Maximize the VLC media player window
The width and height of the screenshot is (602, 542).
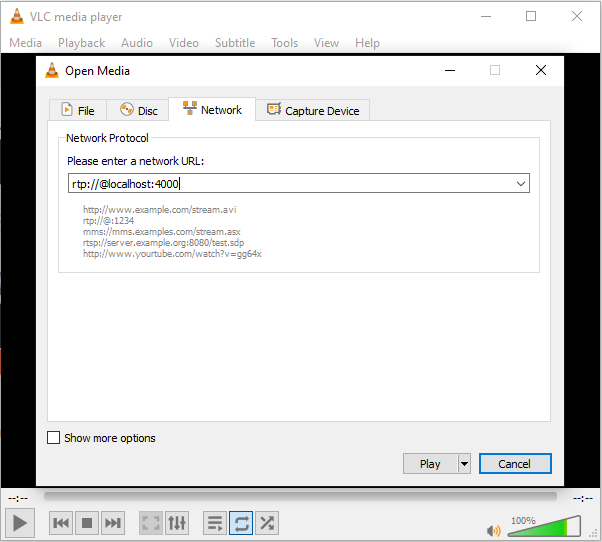click(x=531, y=16)
